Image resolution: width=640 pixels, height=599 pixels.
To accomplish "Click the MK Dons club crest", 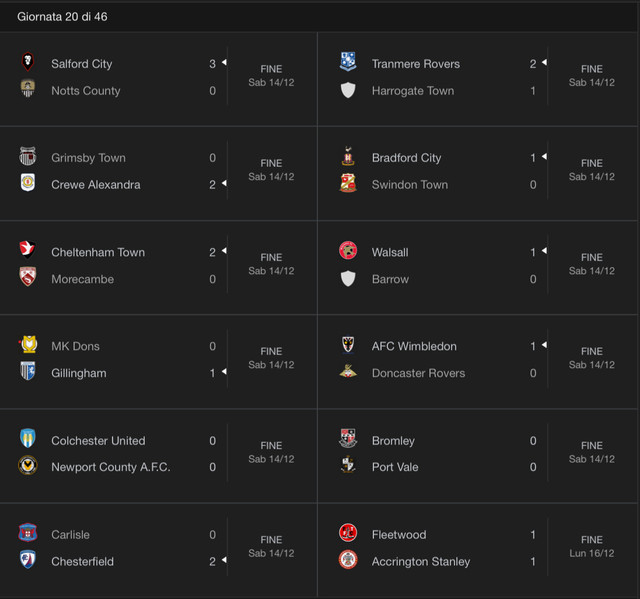I will tap(28, 344).
